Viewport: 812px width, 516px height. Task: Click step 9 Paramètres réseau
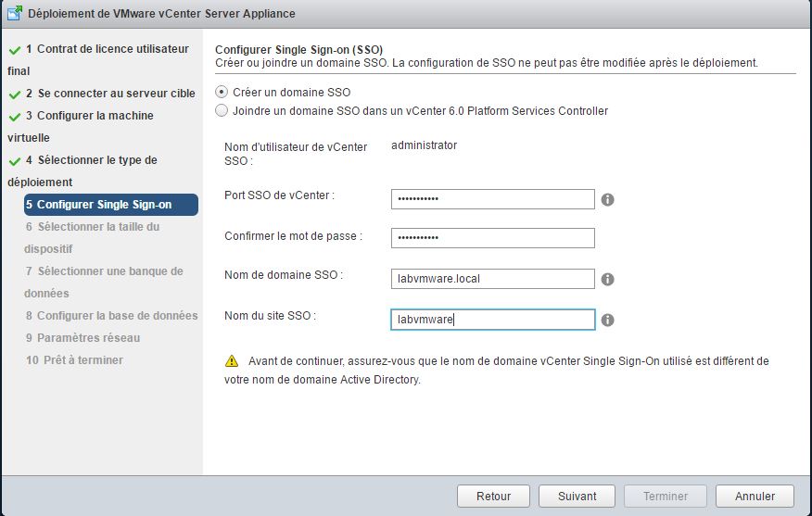[82, 338]
